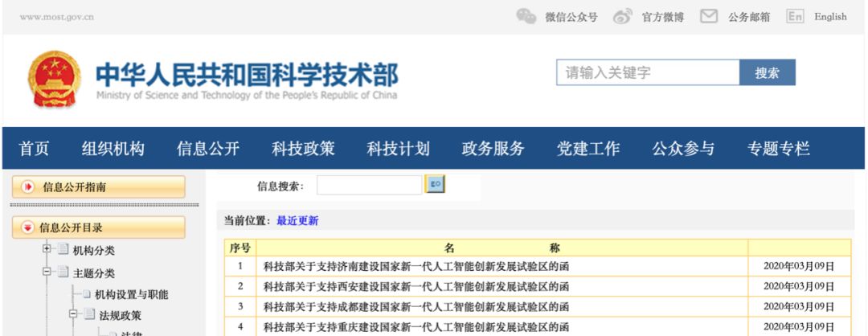868x336 pixels.
Task: Click sequence number 4 cell
Action: 240,326
